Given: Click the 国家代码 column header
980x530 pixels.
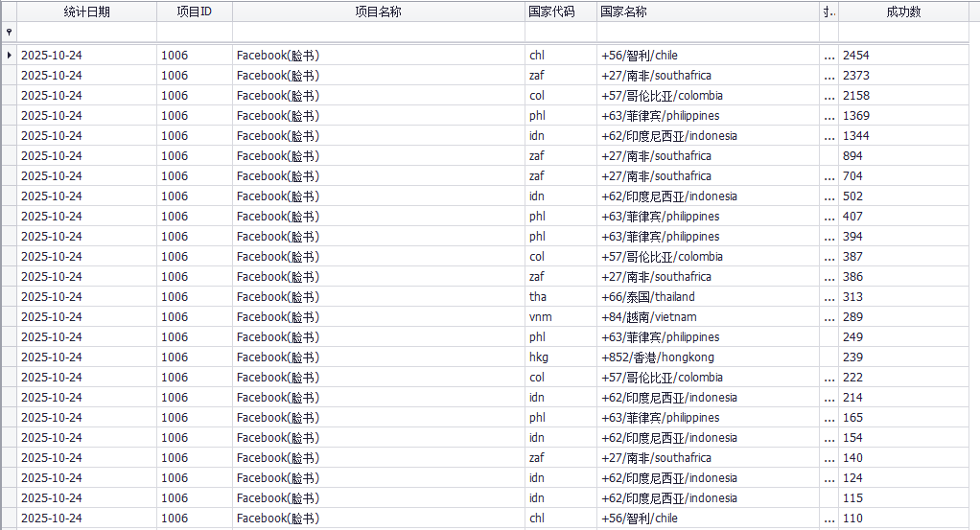Looking at the screenshot, I should click(560, 12).
